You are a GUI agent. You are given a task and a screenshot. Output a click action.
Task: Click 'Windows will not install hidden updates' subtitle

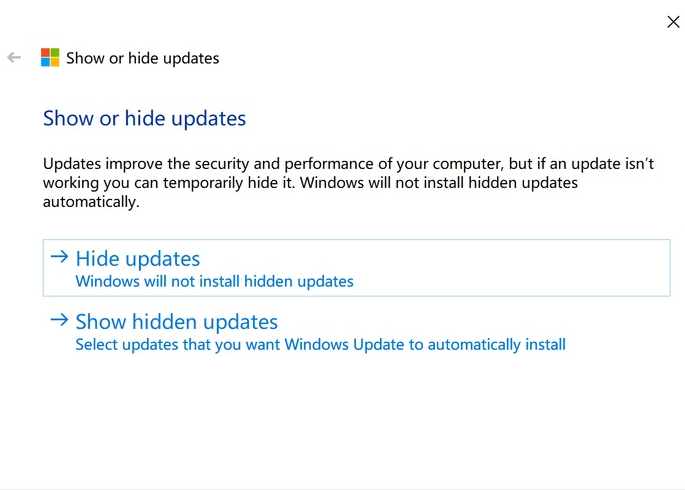tap(215, 282)
